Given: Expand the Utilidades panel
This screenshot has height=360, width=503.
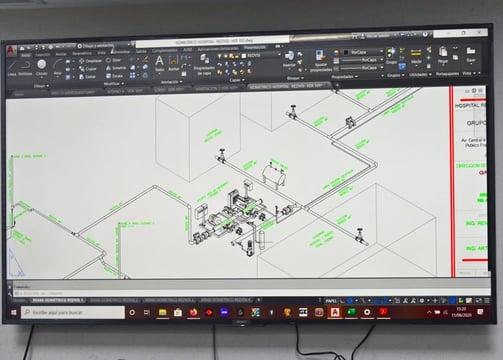Looking at the screenshot, I should tap(420, 75).
